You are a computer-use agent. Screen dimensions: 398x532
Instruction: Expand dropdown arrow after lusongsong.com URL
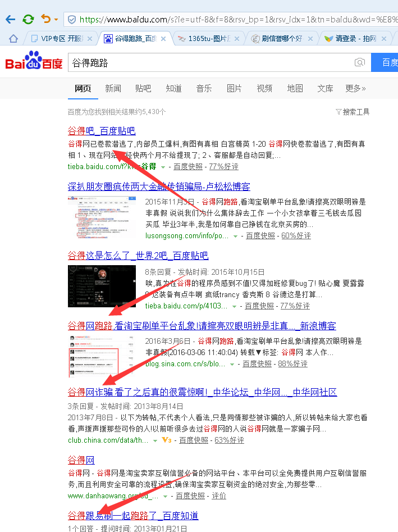pyautogui.click(x=236, y=236)
